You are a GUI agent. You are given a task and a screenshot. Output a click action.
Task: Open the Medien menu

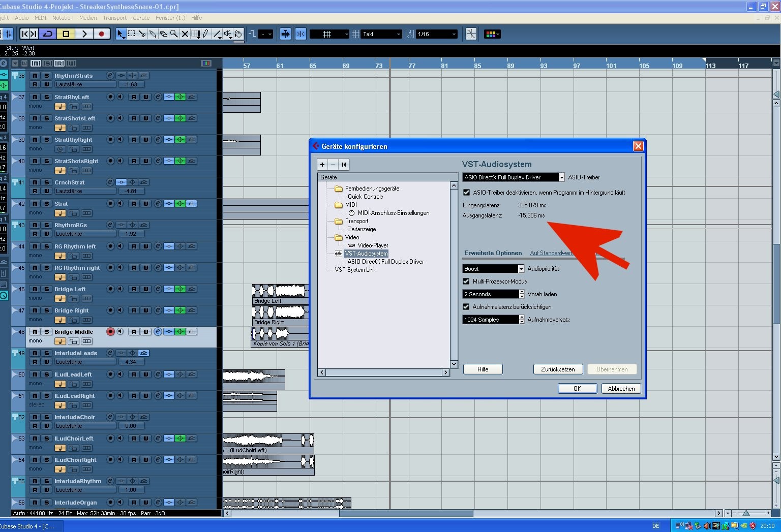88,18
